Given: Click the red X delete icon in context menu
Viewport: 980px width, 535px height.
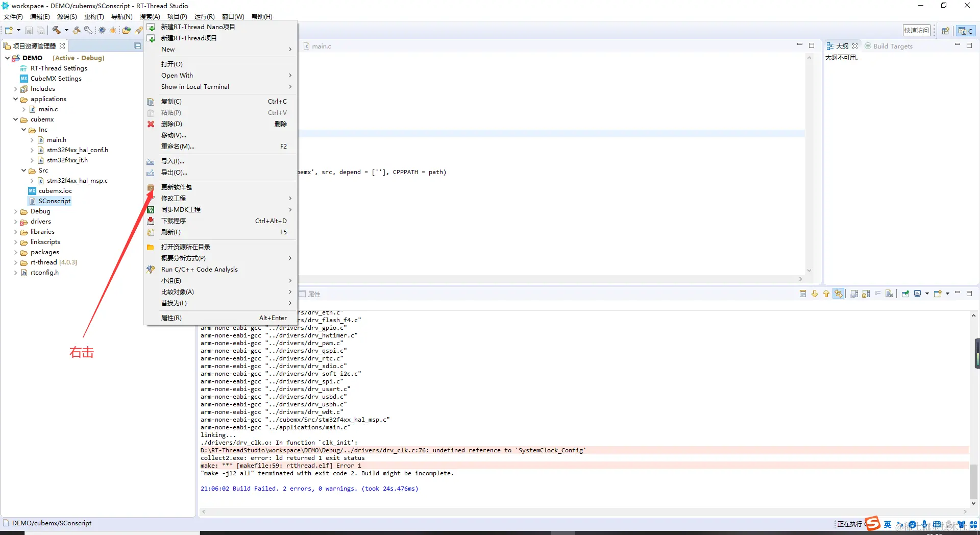Looking at the screenshot, I should [x=151, y=124].
